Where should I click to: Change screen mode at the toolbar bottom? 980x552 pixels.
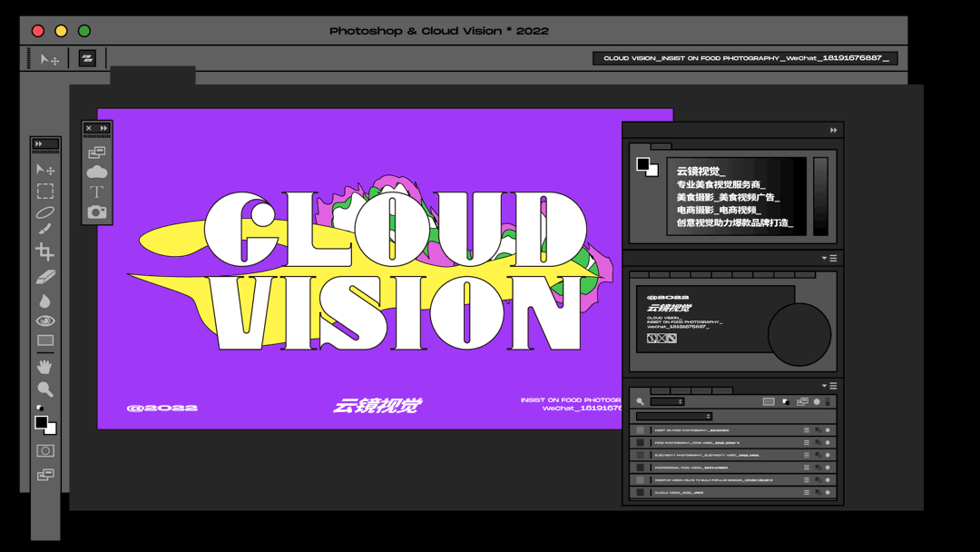click(45, 475)
